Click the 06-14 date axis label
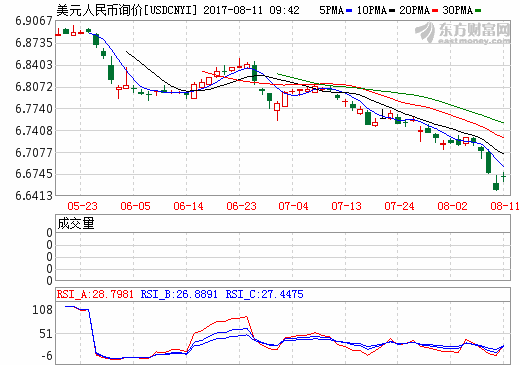Screen dimensions: 520x365 (188, 206)
